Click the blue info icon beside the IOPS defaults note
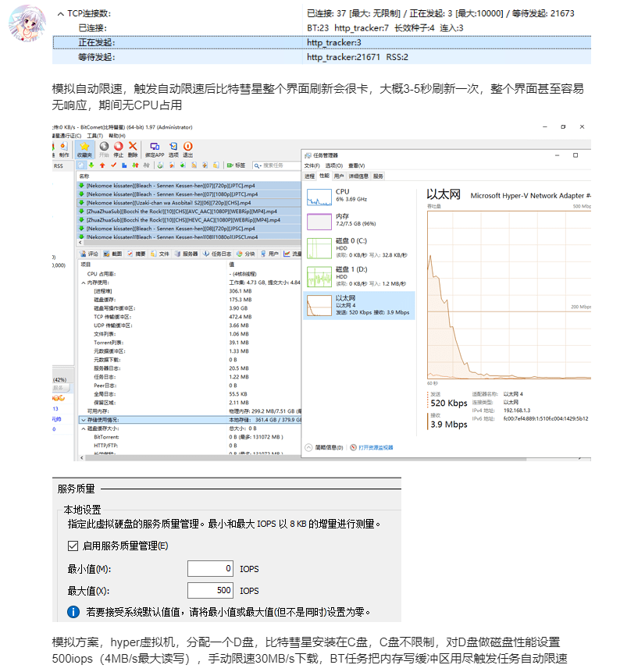Viewport: 620px width, 672px height. click(x=73, y=612)
